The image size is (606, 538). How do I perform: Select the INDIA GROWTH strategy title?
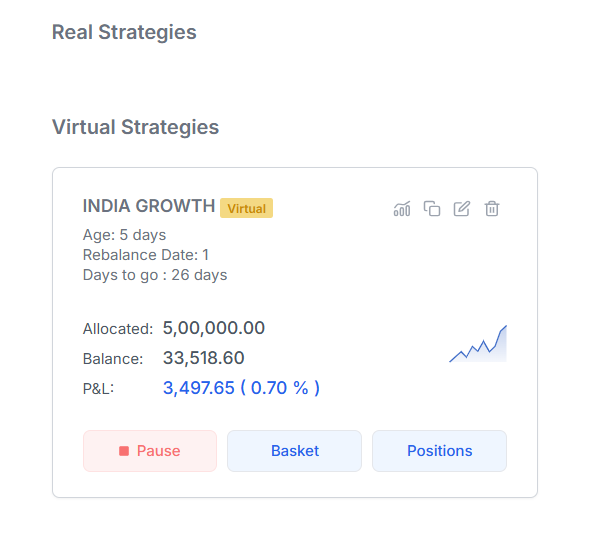click(x=149, y=206)
